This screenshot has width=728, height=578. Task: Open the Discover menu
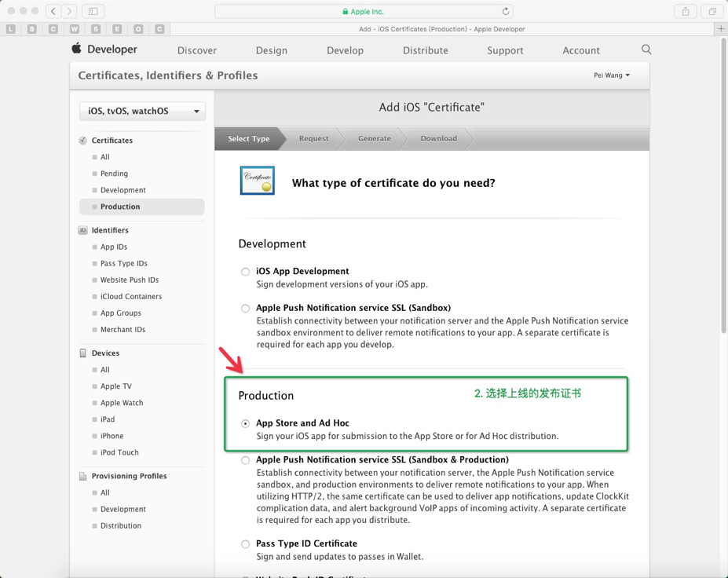[x=197, y=50]
